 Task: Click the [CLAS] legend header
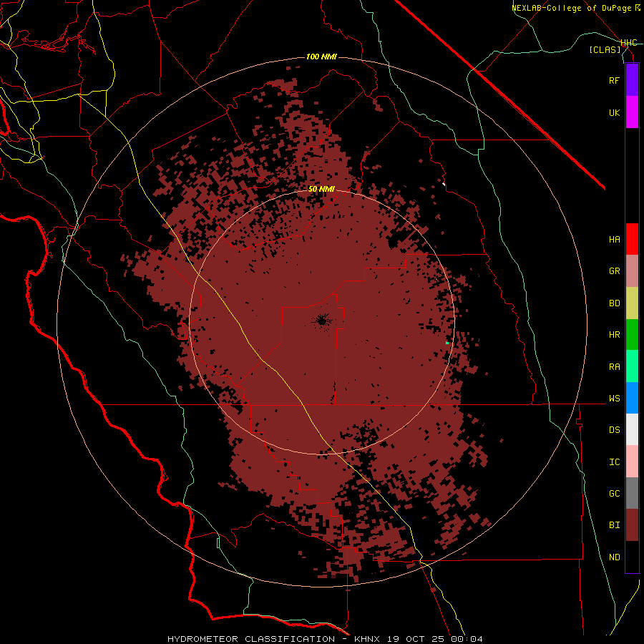605,49
